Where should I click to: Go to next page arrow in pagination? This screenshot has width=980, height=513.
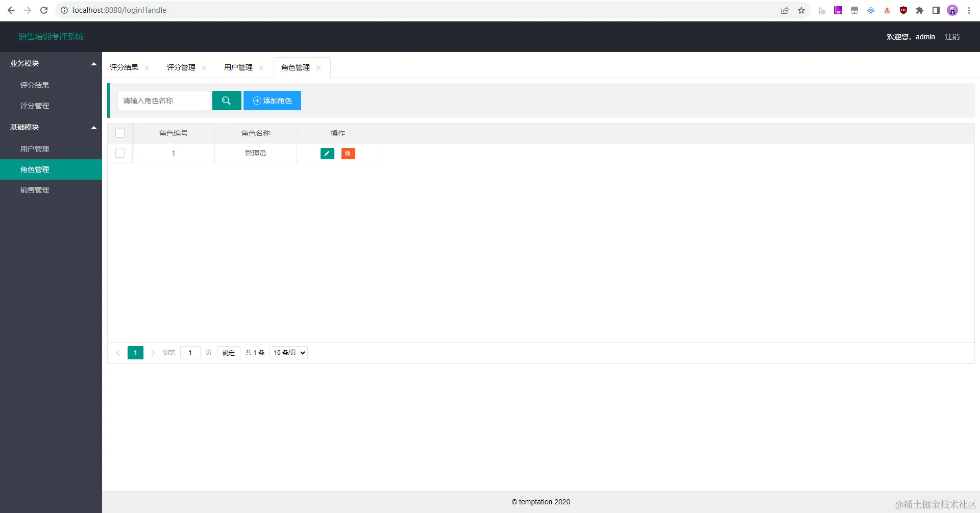(x=153, y=353)
